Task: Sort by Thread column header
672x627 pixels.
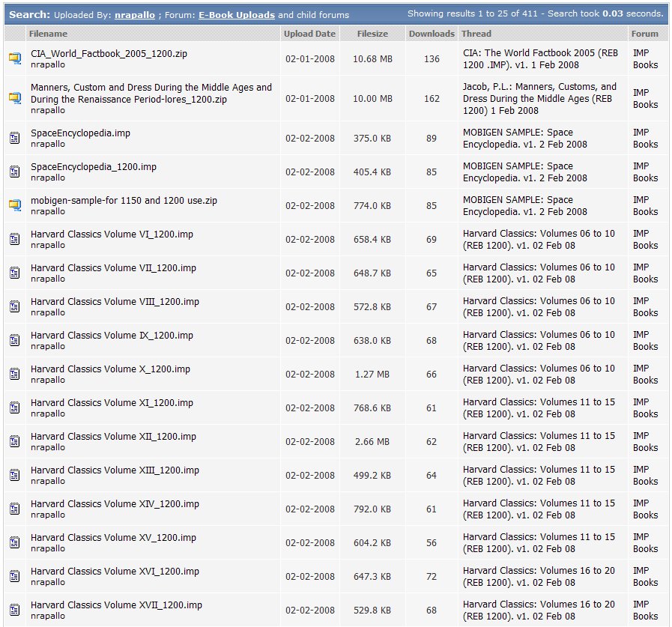Action: coord(476,34)
